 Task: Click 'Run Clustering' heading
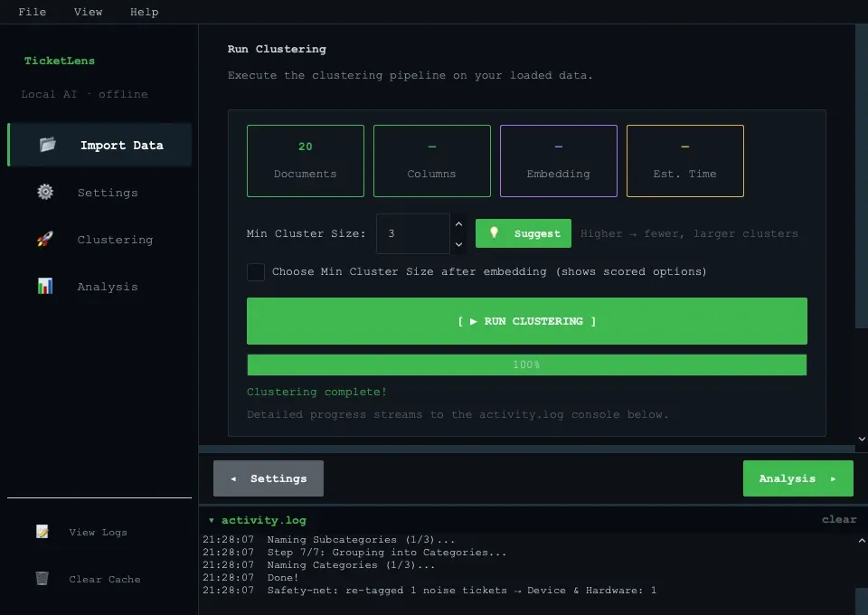(x=277, y=49)
